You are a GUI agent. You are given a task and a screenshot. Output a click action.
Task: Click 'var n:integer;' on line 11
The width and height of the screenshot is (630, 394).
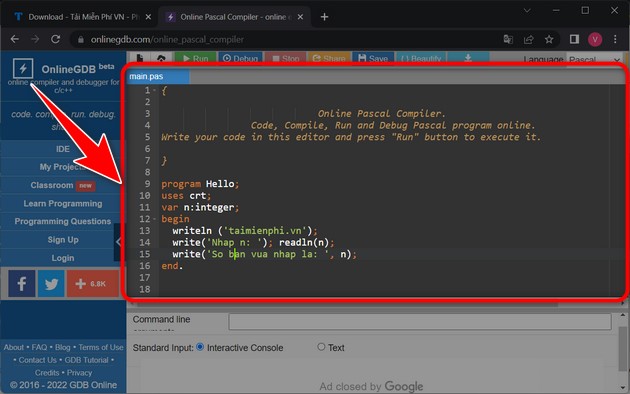(x=200, y=207)
